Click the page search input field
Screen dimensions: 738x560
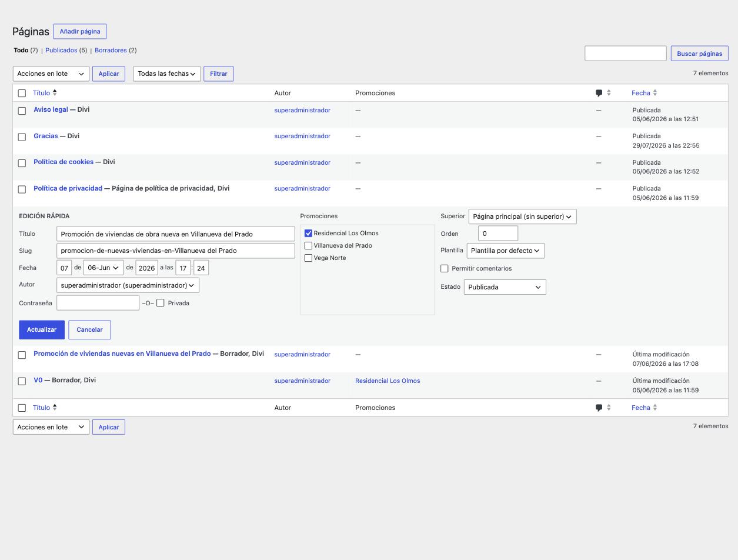pos(625,54)
